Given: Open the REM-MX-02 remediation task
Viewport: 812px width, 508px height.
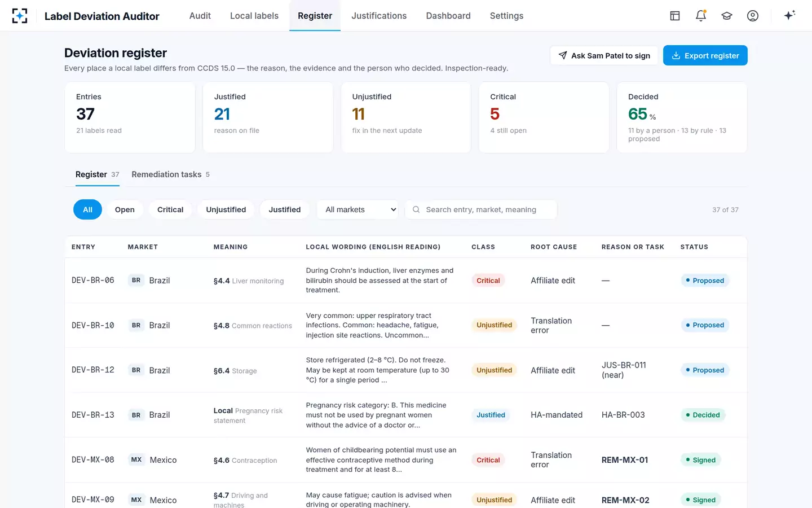Looking at the screenshot, I should (x=625, y=500).
